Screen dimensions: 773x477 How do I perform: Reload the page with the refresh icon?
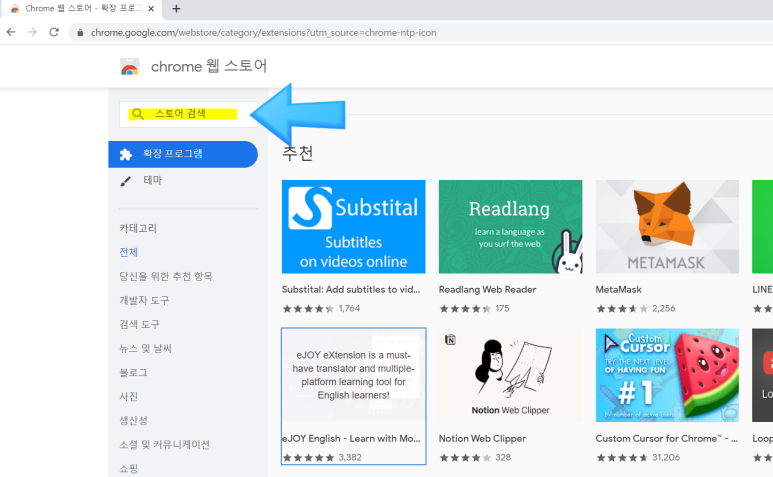(54, 33)
